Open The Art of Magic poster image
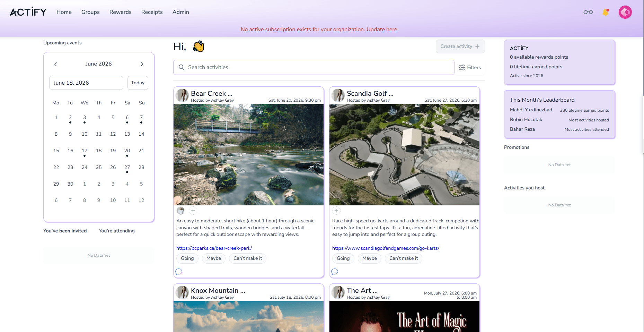644x332 pixels. 405,316
